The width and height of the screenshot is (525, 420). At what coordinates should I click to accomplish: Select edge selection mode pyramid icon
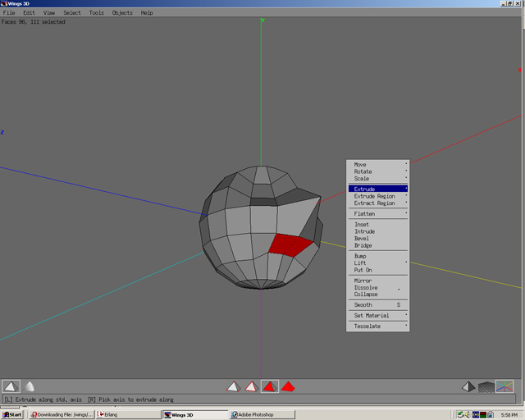tap(252, 386)
